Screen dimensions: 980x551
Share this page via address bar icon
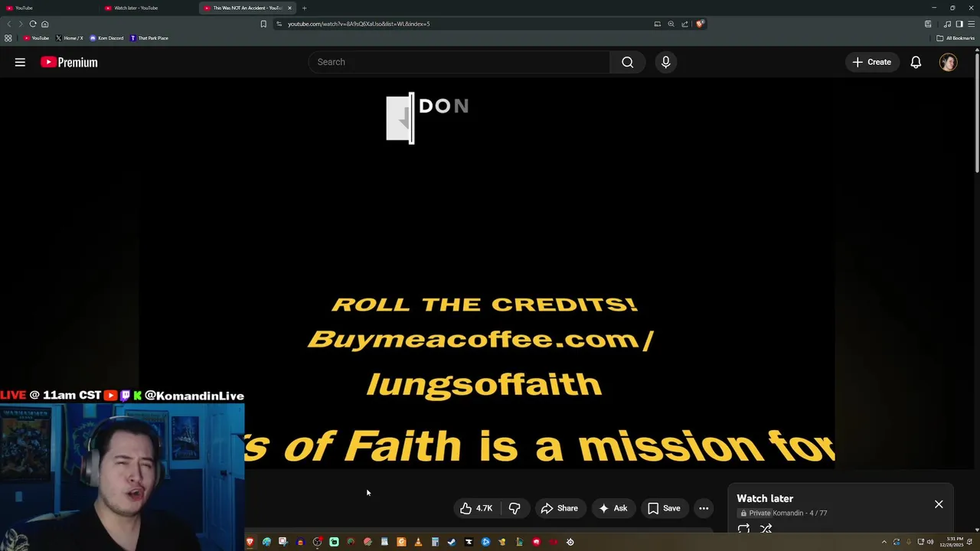click(684, 24)
